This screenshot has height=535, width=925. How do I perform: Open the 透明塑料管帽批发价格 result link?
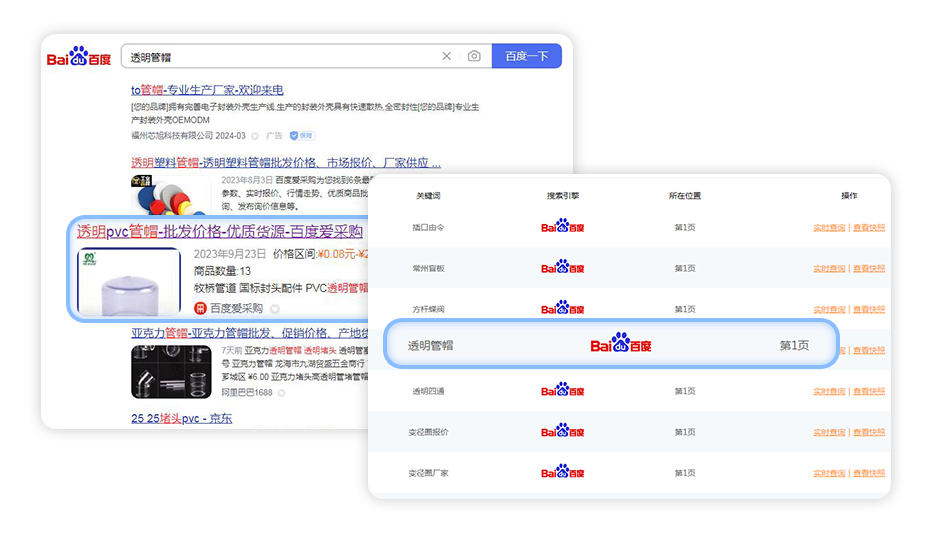[x=286, y=163]
